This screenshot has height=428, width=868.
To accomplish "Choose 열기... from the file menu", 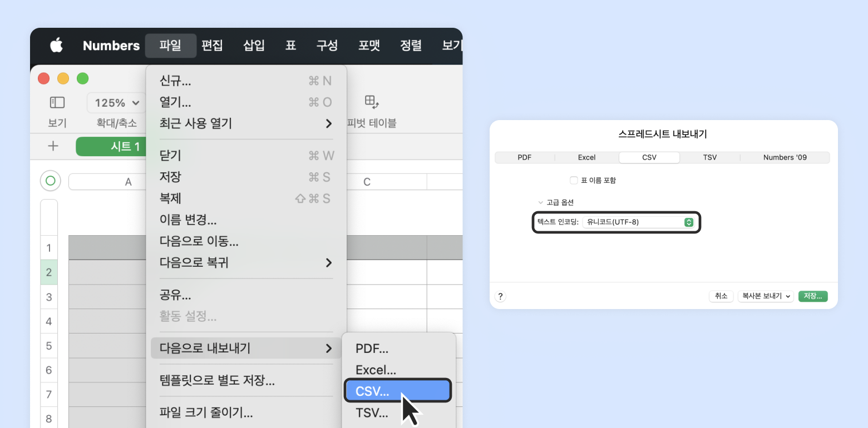I will [246, 102].
